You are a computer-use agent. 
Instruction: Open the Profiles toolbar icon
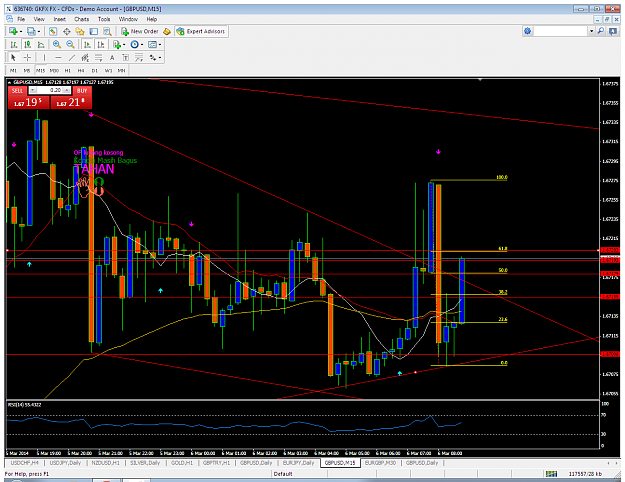[x=30, y=31]
